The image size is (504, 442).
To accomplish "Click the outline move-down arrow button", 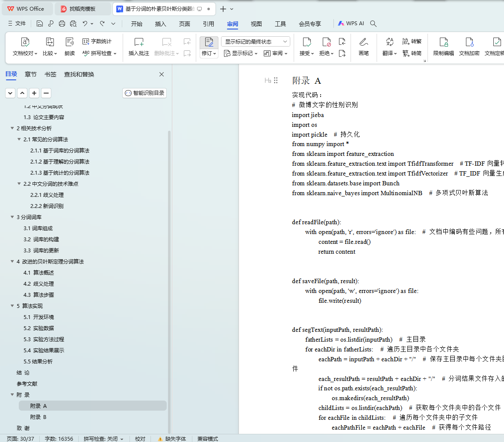I will click(10, 93).
